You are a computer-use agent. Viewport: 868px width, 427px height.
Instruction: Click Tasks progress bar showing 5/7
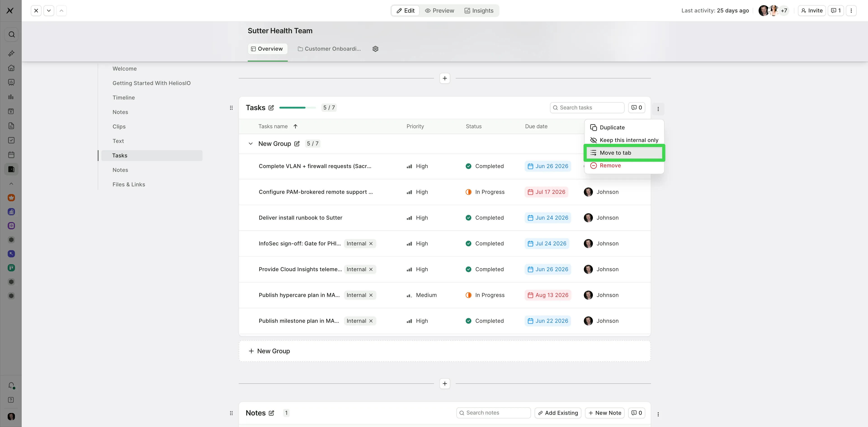point(298,108)
